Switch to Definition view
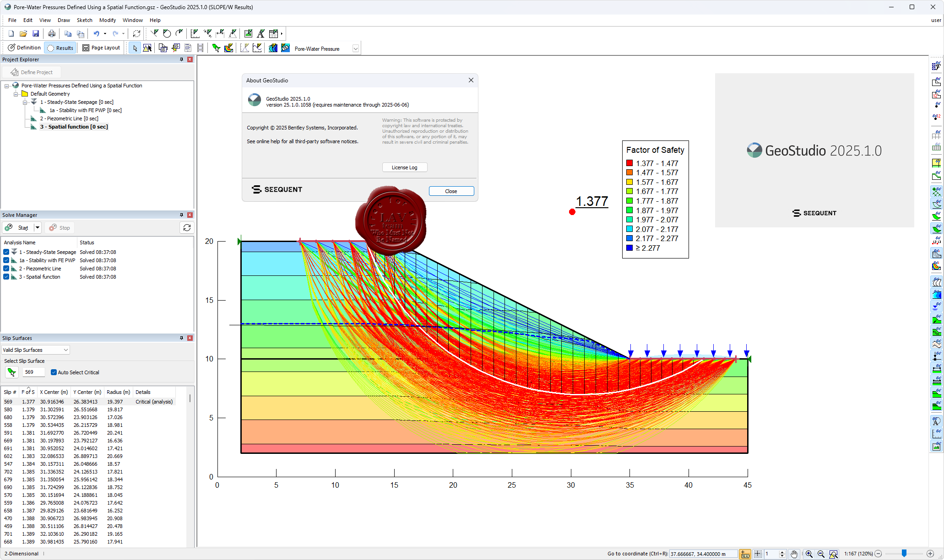 click(24, 48)
